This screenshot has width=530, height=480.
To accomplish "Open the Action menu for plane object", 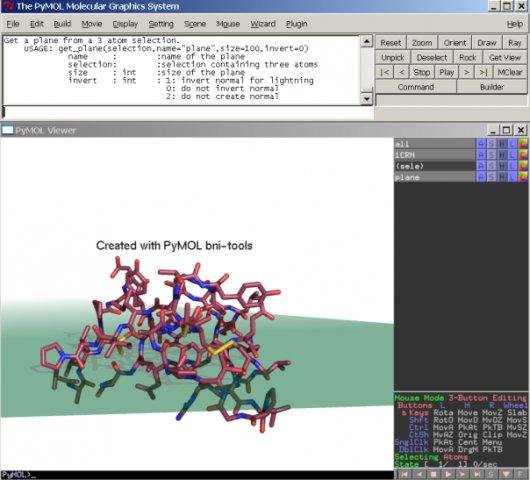I will pos(481,177).
